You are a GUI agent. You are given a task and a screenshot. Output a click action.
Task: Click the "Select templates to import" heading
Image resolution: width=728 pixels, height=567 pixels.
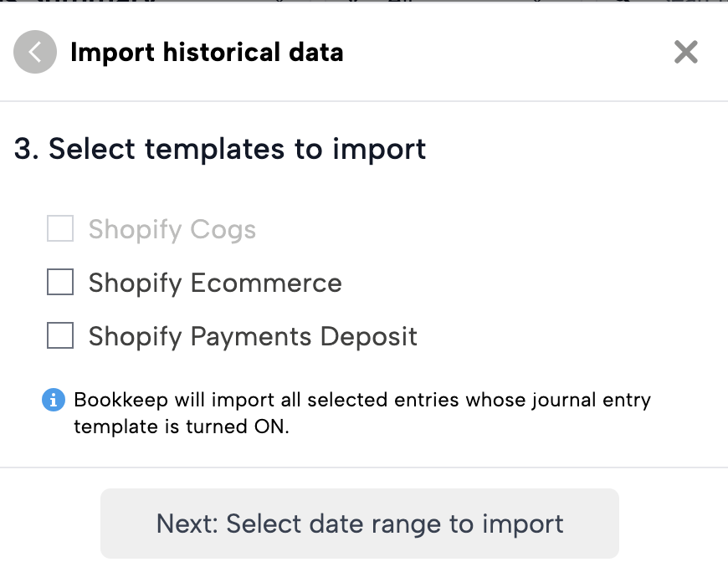(x=237, y=150)
